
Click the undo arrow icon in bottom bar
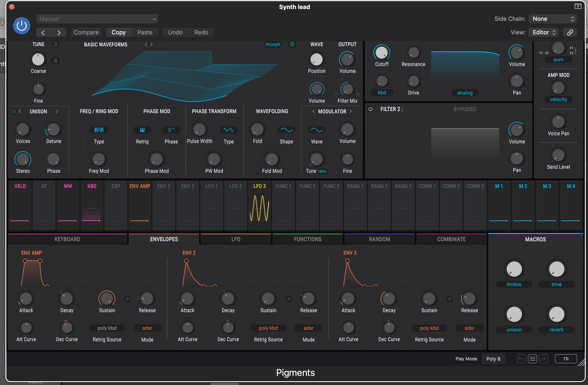coord(521,359)
